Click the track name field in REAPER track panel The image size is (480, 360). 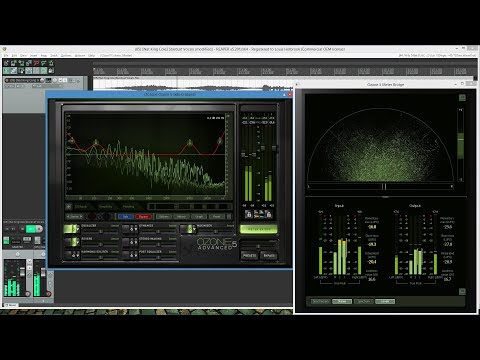[25, 80]
